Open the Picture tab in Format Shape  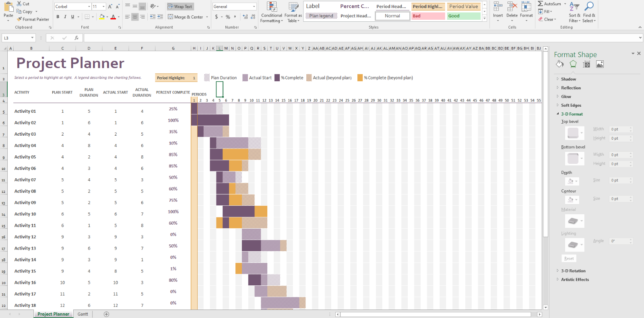click(600, 64)
